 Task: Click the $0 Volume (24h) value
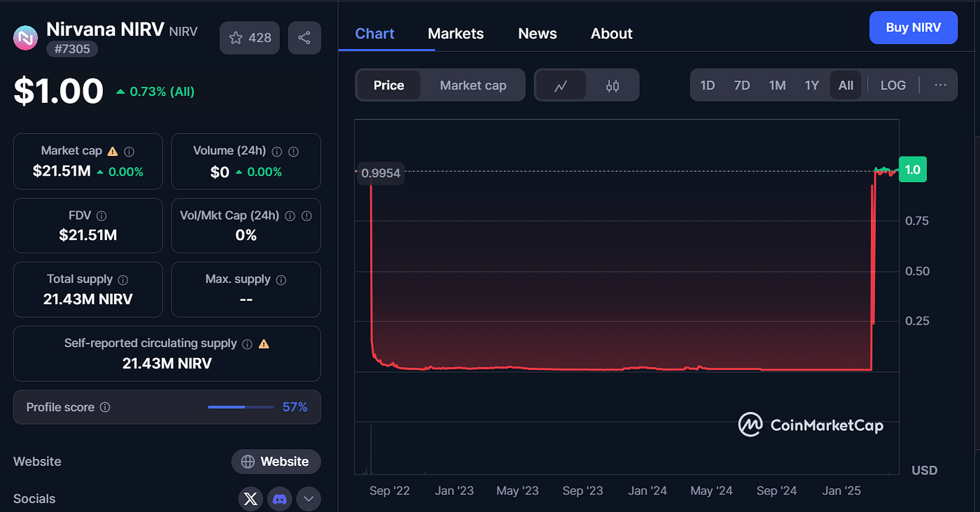click(x=220, y=171)
